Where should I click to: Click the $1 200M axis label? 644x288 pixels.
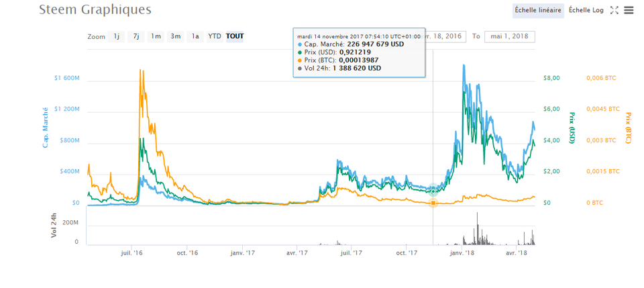[66, 109]
